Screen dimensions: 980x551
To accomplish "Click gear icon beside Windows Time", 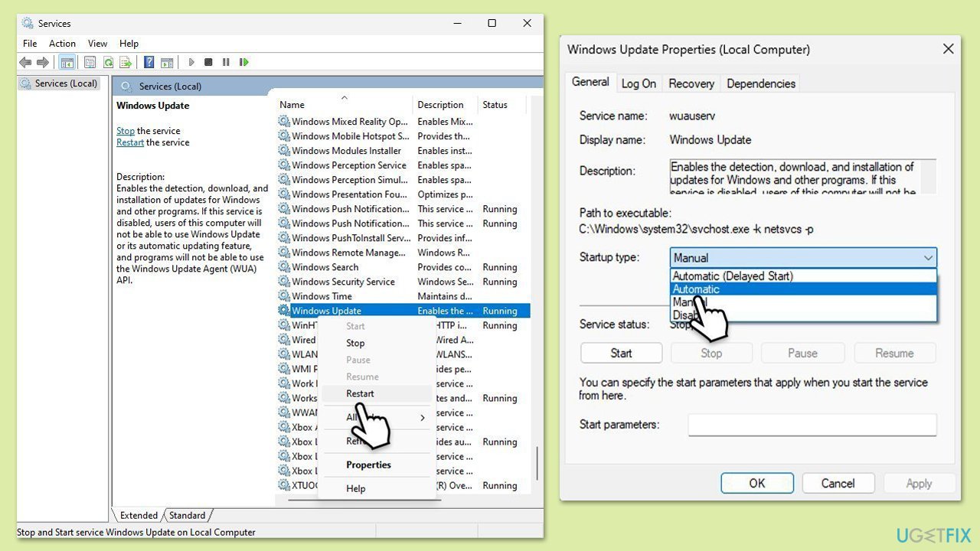I will pyautogui.click(x=284, y=296).
